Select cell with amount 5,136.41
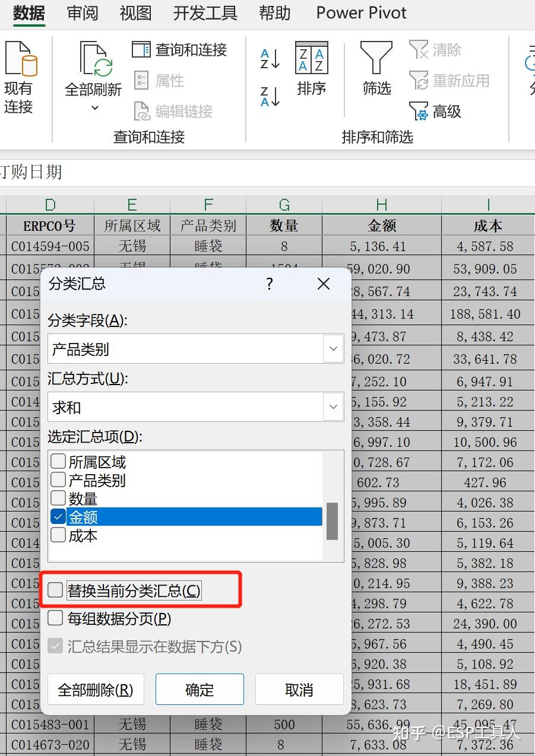 coord(381,246)
